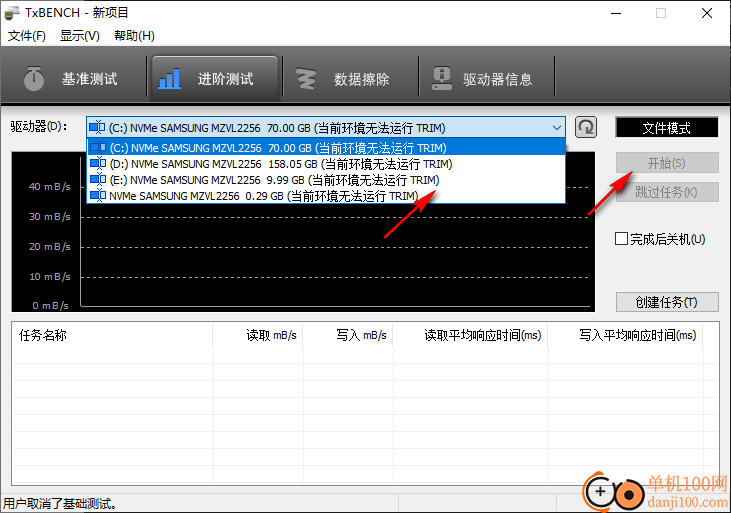
Task: Click the drive icon for 驱动器信息
Action: click(x=441, y=78)
